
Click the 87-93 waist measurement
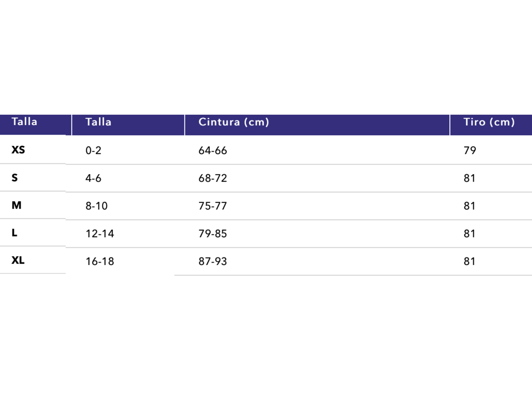tap(213, 261)
